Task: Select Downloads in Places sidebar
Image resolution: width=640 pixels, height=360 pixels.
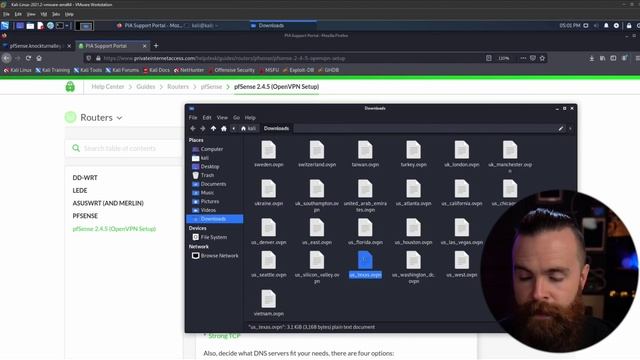Action: [x=215, y=219]
